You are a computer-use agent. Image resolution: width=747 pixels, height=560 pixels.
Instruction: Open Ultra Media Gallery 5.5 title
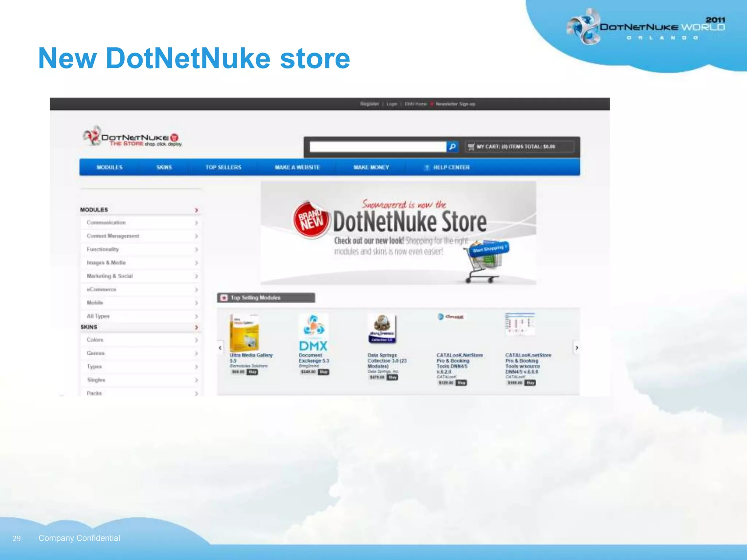(251, 358)
